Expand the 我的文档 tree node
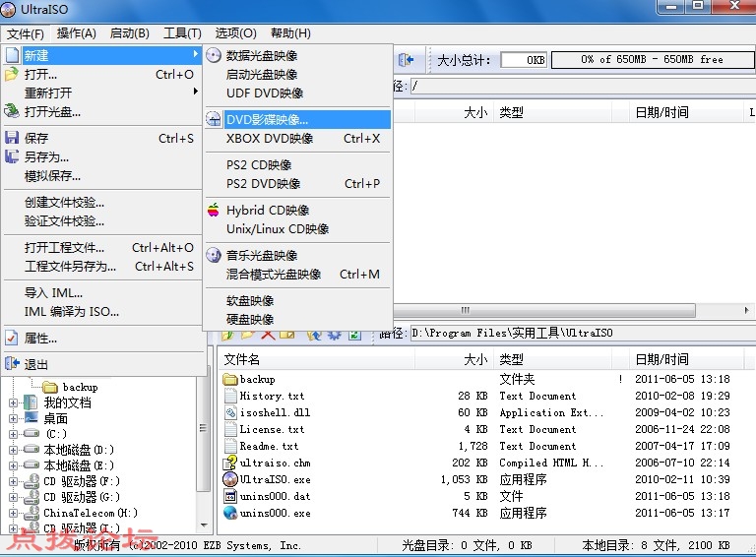This screenshot has width=756, height=557. [x=13, y=402]
